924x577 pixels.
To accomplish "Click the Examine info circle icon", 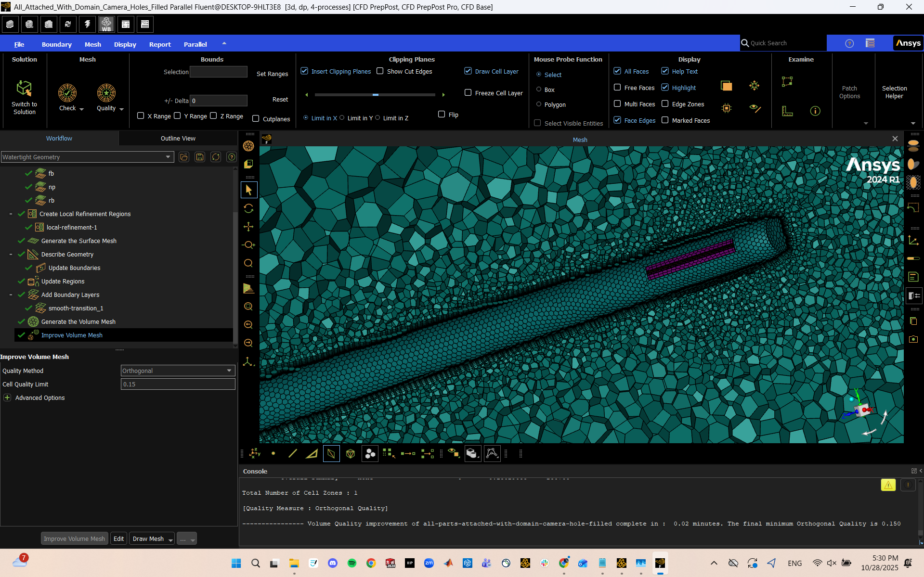I will tap(815, 111).
